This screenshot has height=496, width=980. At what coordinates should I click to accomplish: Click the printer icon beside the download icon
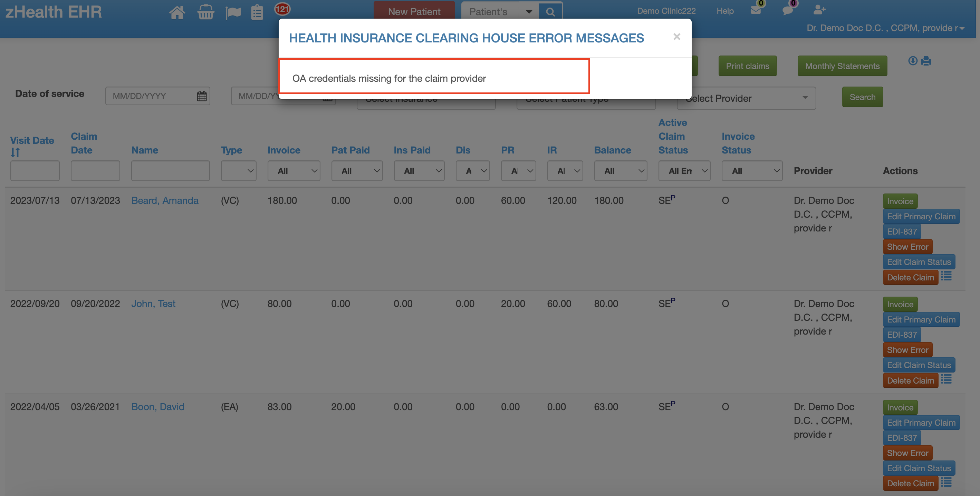[x=926, y=61]
